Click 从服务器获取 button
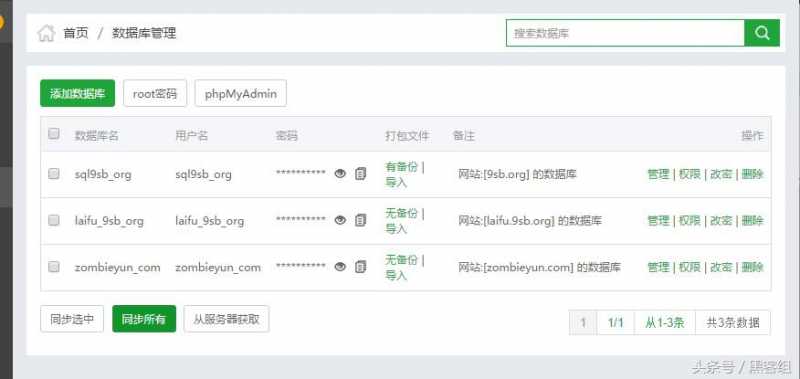Screen dimensions: 800x379 [x=227, y=319]
